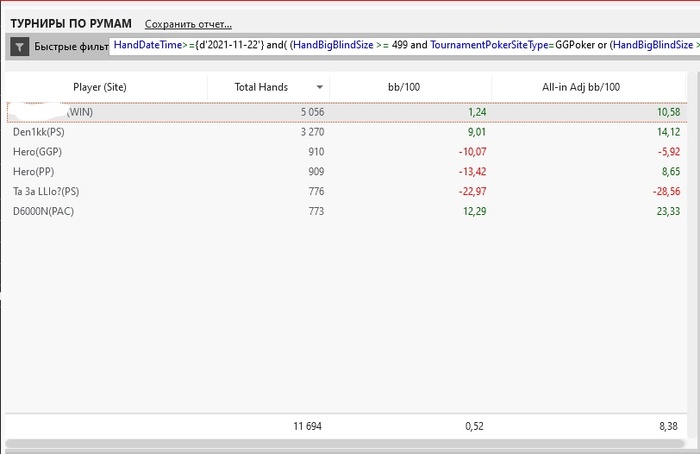Click the Сохранить отчет... link

pos(188,24)
